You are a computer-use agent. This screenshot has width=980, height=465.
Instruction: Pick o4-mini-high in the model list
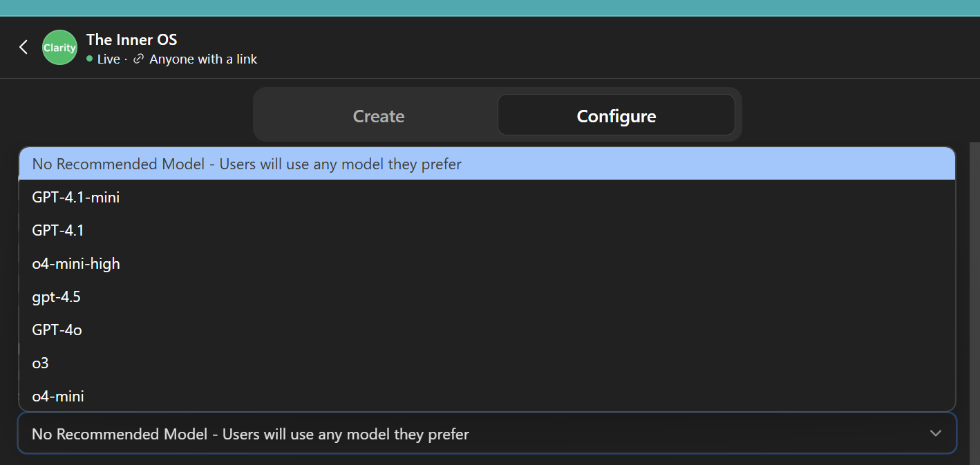coord(487,263)
